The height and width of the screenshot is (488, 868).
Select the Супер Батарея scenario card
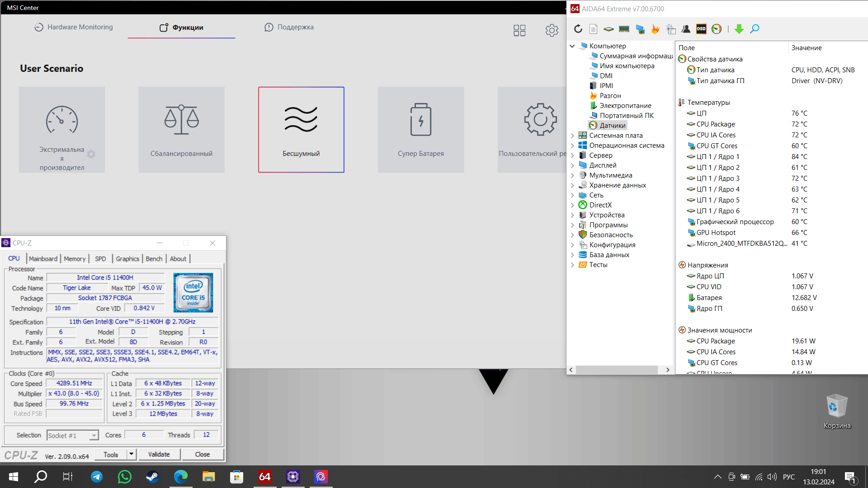(x=421, y=130)
